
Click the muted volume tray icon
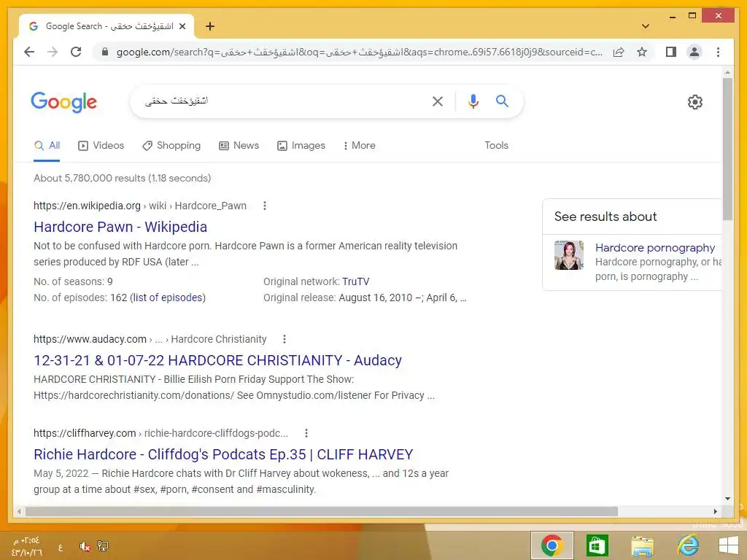coord(85,546)
